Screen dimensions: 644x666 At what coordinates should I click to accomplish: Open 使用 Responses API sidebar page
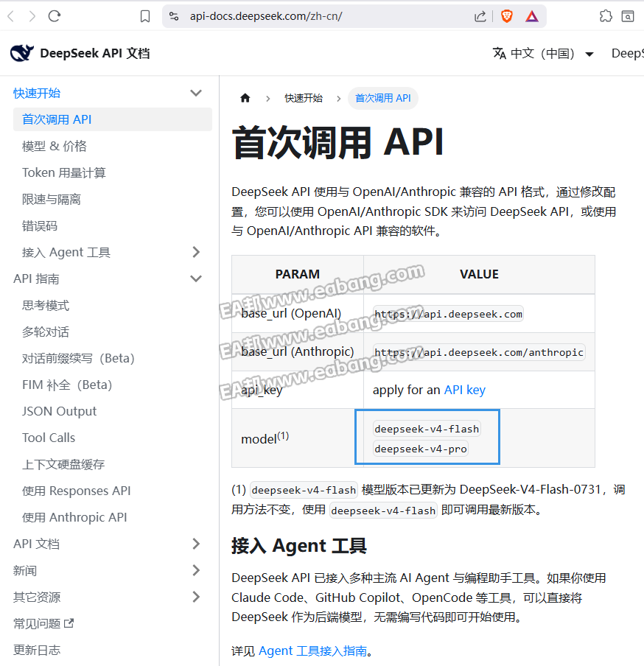coord(77,491)
